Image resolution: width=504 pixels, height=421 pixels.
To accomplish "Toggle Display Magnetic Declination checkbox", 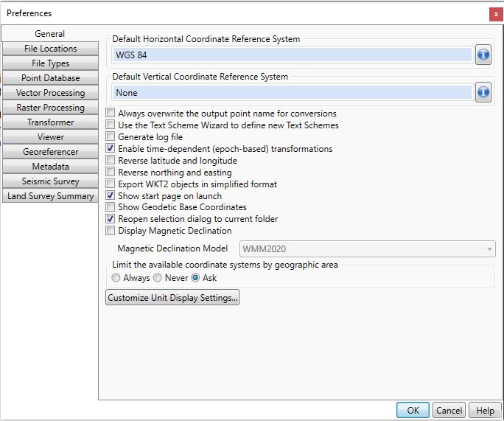I will click(110, 230).
